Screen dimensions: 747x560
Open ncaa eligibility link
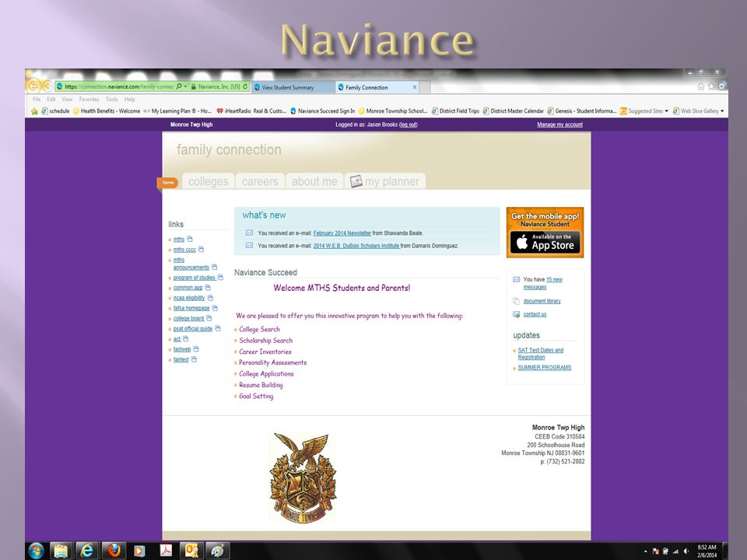coord(188,298)
